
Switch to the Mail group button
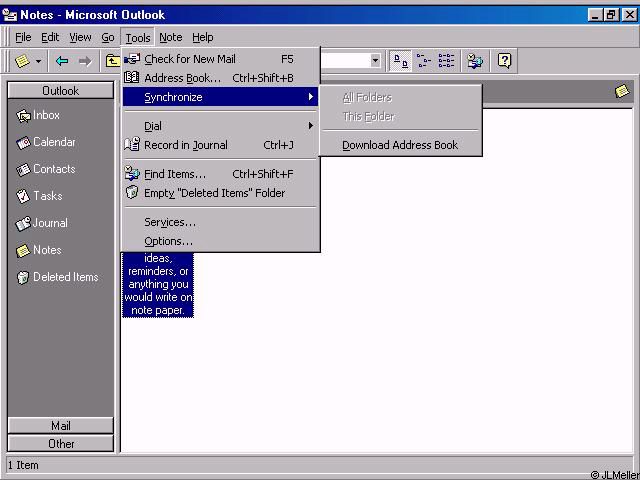61,426
